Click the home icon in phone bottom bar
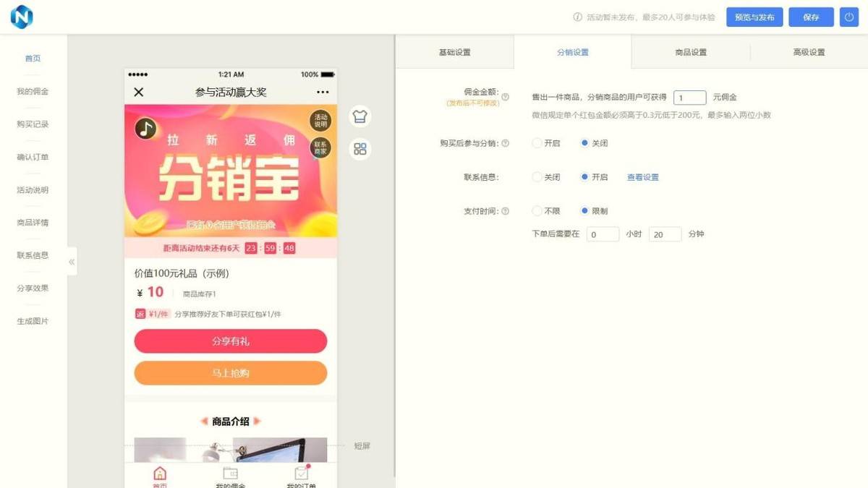This screenshot has height=488, width=868. point(160,474)
